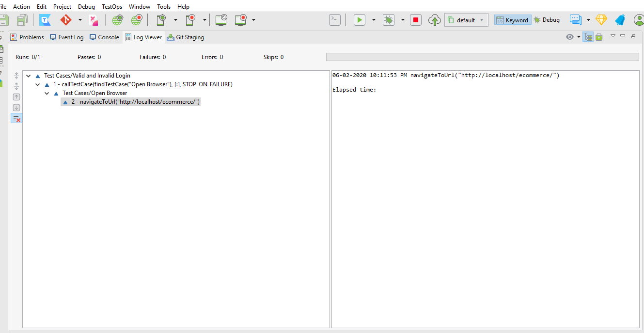Click the green Run button

point(360,20)
